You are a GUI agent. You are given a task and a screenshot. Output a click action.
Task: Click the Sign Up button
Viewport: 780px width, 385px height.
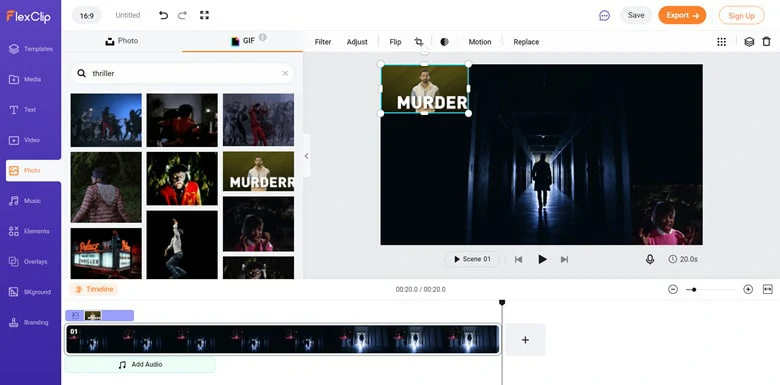pyautogui.click(x=741, y=15)
